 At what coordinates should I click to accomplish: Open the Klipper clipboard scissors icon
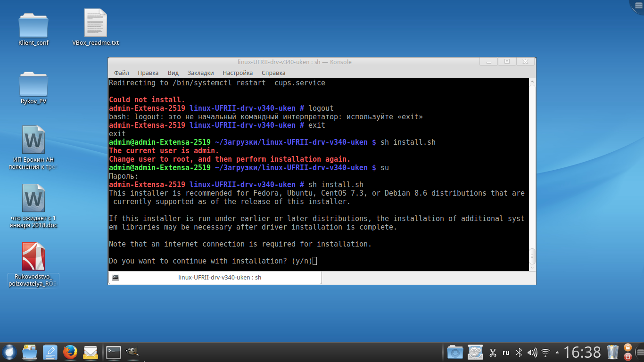click(x=493, y=353)
